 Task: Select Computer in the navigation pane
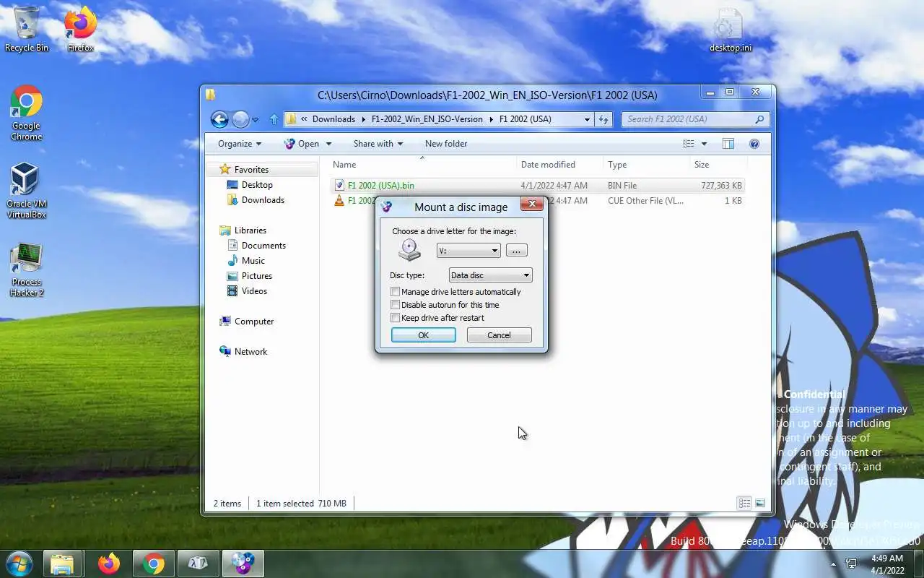pos(253,322)
